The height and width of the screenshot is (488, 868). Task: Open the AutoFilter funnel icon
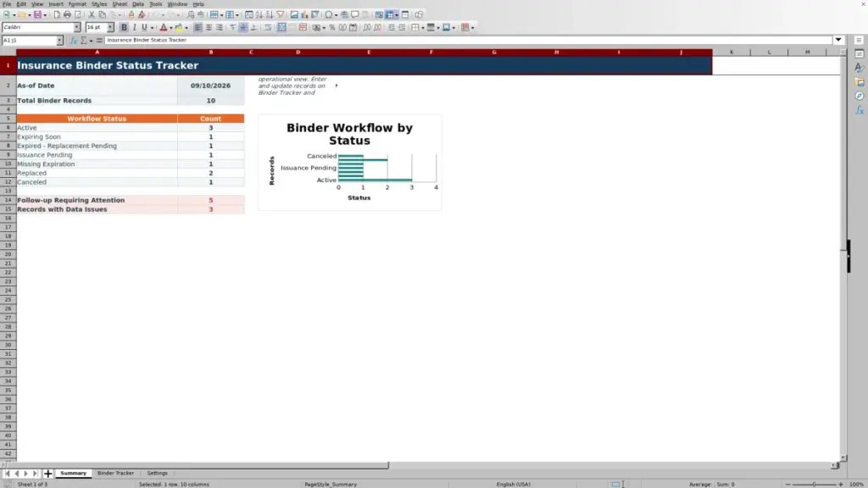[x=281, y=14]
